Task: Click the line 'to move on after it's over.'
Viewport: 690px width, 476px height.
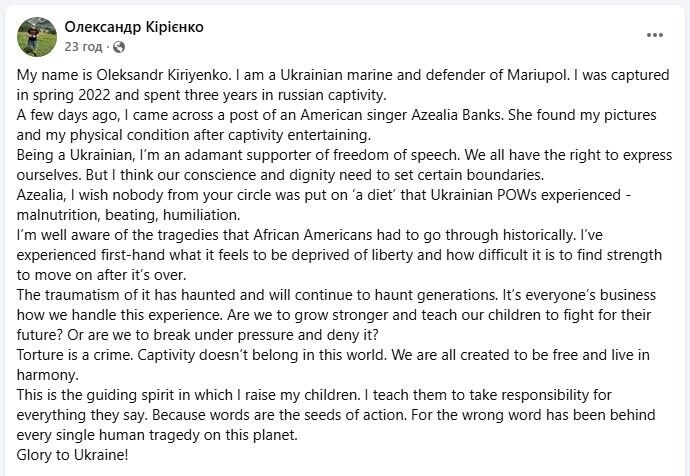Action: [102, 275]
